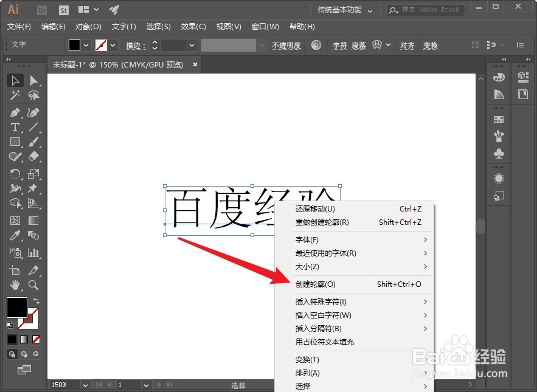Open the 文件(F) menu
The width and height of the screenshot is (537, 392).
point(19,27)
